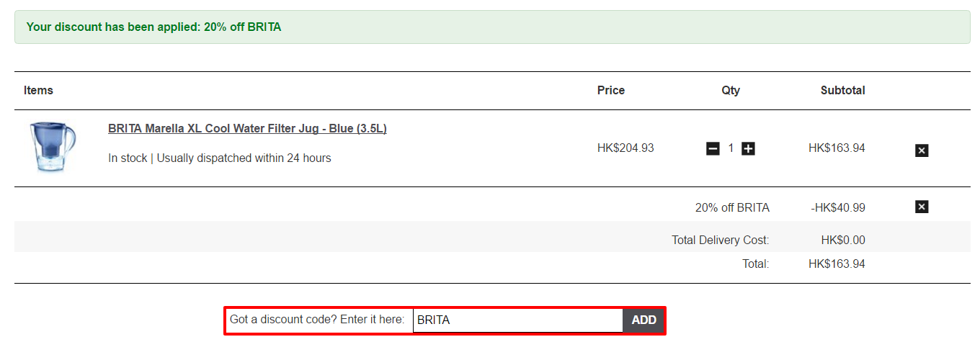Screen dimensions: 980x342
Task: Click the ADD discount code button
Action: pyautogui.click(x=643, y=320)
